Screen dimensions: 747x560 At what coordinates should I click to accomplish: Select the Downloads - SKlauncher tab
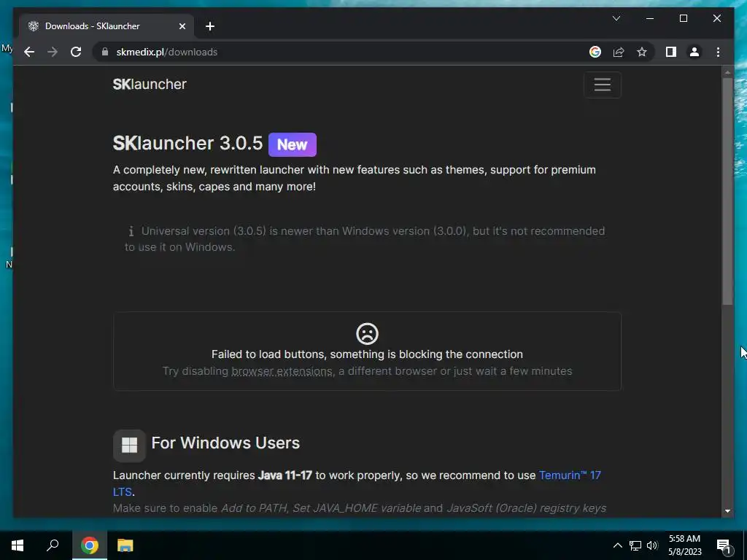(107, 26)
